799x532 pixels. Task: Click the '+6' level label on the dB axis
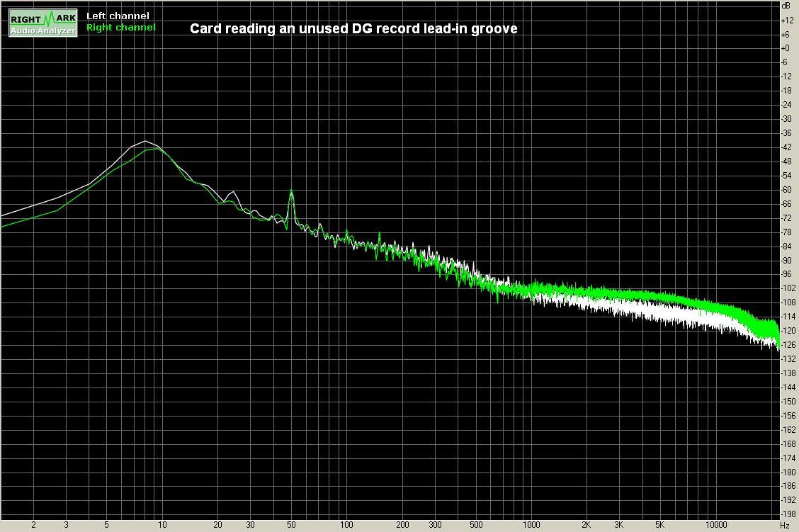[x=786, y=35]
